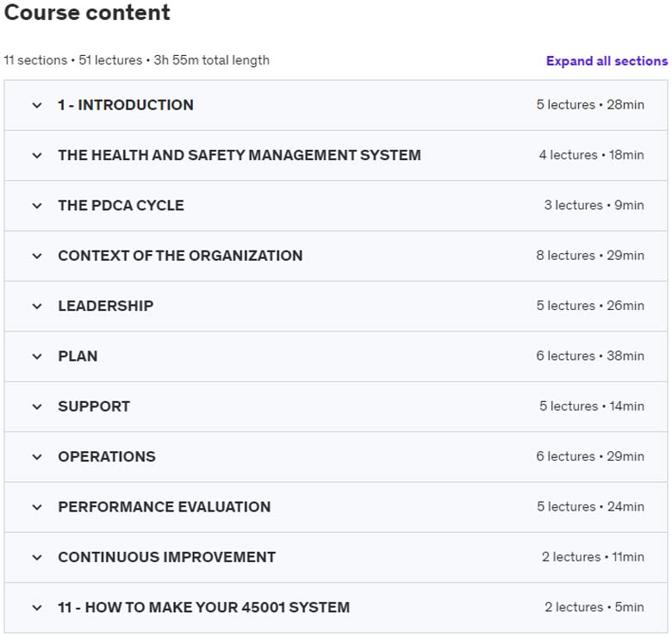
Task: Expand THE PDCA CYCLE section chevron
Action: point(37,206)
